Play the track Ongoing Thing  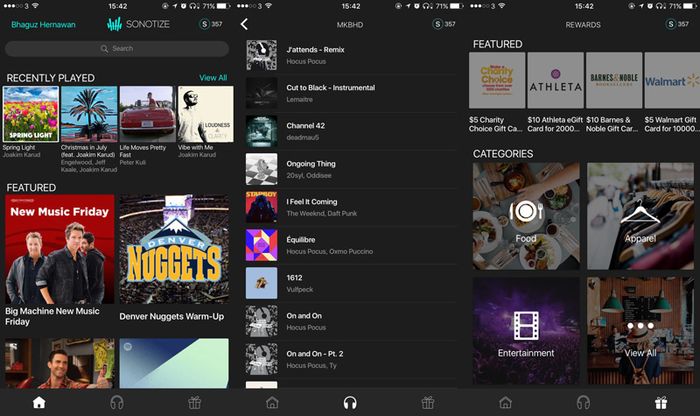[350, 169]
